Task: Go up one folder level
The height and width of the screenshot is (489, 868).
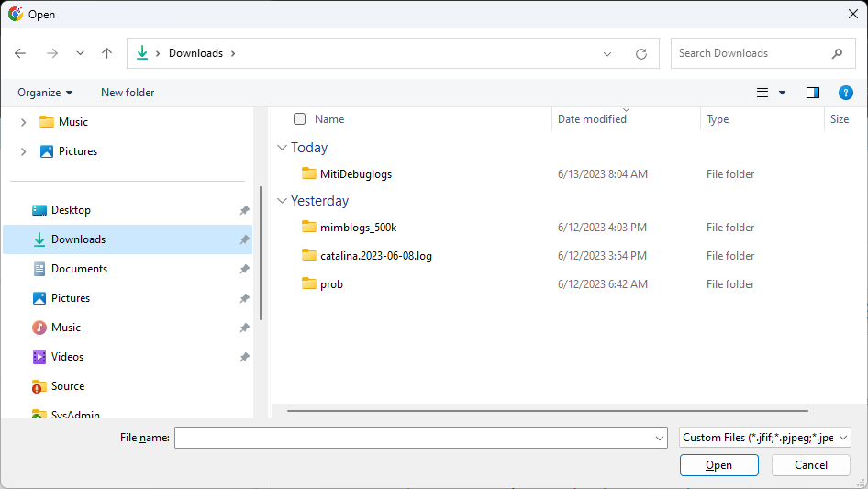Action: [x=106, y=53]
